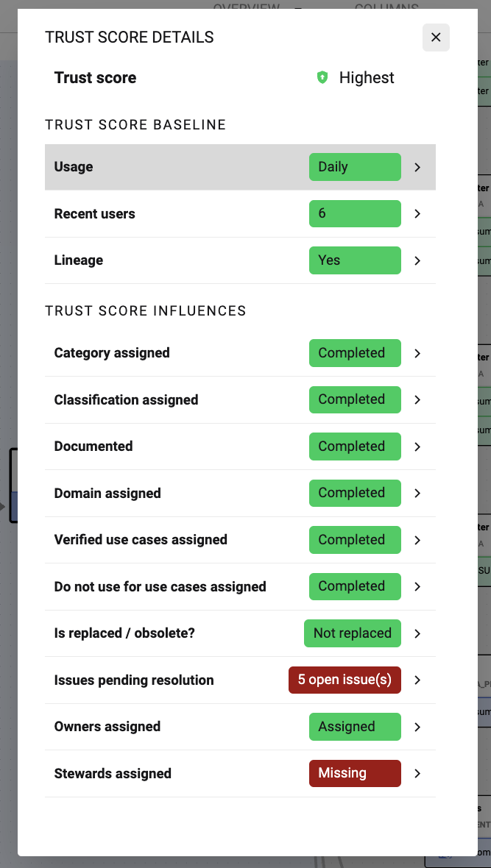Click the Owners assigned Assigned badge
The height and width of the screenshot is (868, 491).
pyautogui.click(x=355, y=727)
